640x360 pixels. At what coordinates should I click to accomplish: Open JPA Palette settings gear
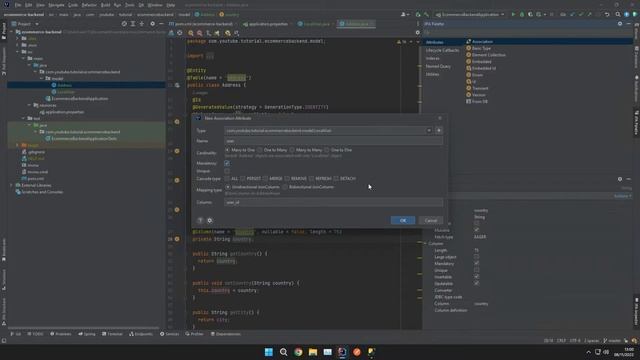620,24
